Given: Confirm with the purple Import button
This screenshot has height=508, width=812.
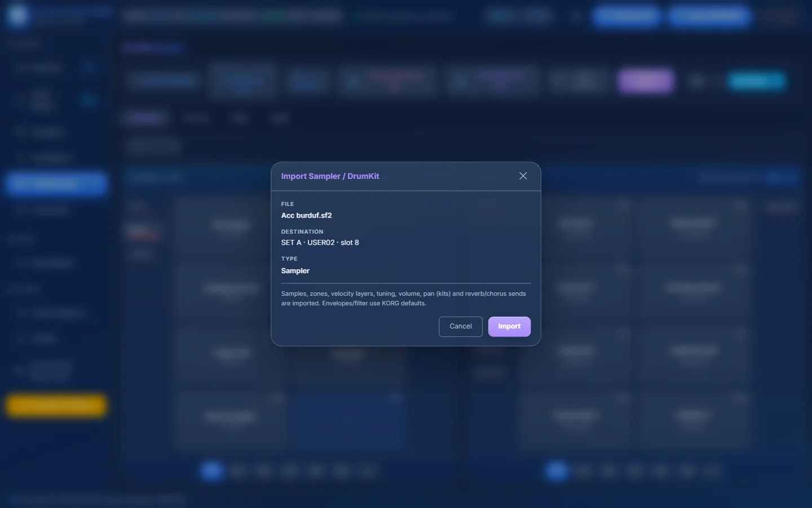Looking at the screenshot, I should (509, 326).
